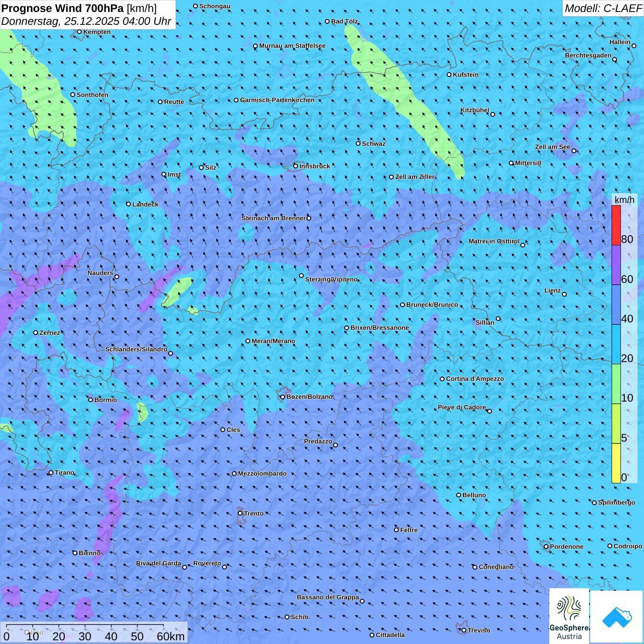This screenshot has height=644, width=644.
Task: Click the Bormio city label
Action: tap(105, 400)
